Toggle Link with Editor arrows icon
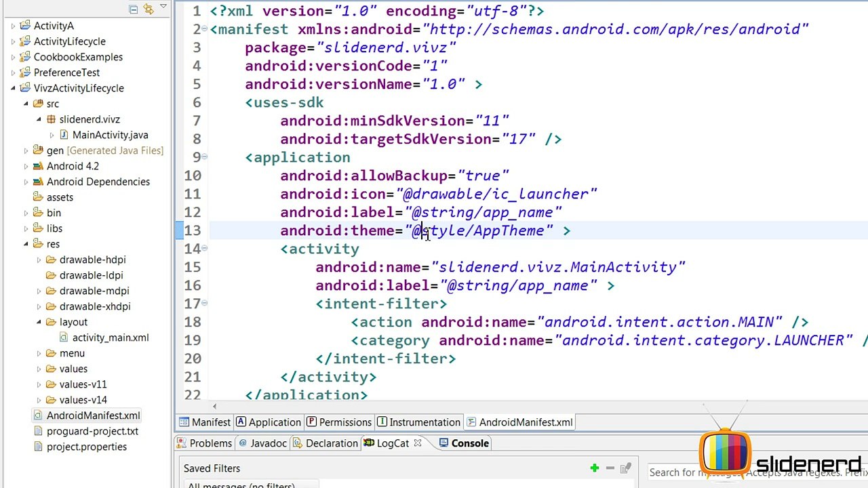The width and height of the screenshot is (868, 488). [x=148, y=9]
